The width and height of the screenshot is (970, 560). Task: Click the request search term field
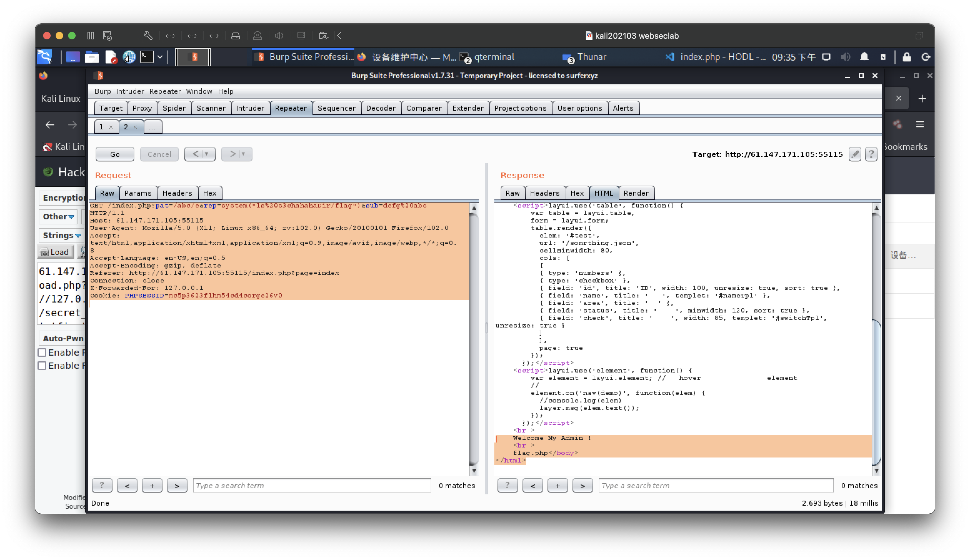click(x=312, y=485)
